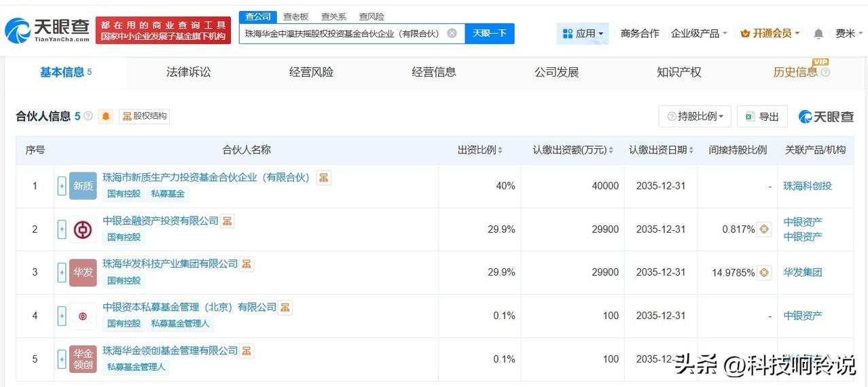Image resolution: width=868 pixels, height=387 pixels.
Task: Select the 查关系 search tab
Action: coord(333,16)
